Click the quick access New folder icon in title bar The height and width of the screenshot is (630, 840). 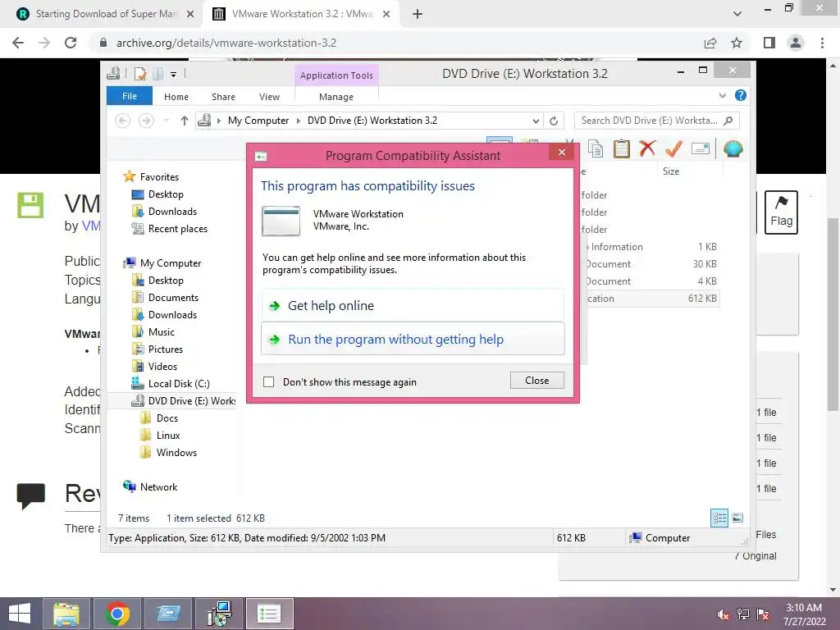(x=158, y=74)
